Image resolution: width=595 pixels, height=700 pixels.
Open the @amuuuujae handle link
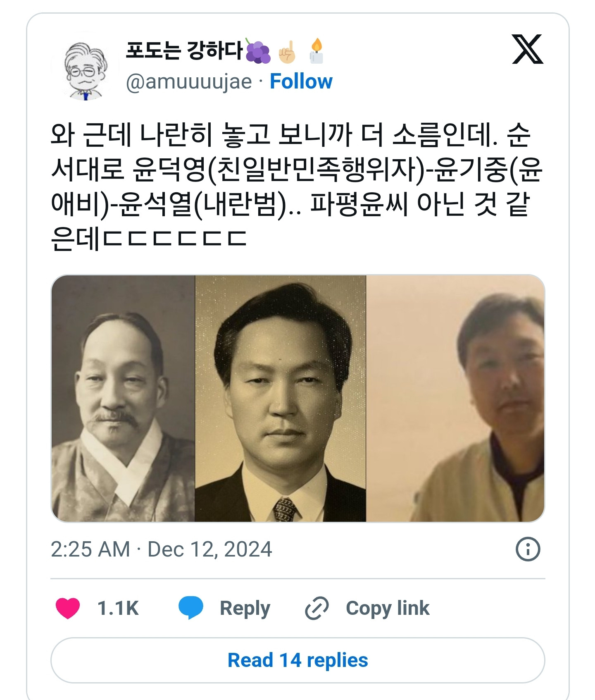click(x=189, y=82)
